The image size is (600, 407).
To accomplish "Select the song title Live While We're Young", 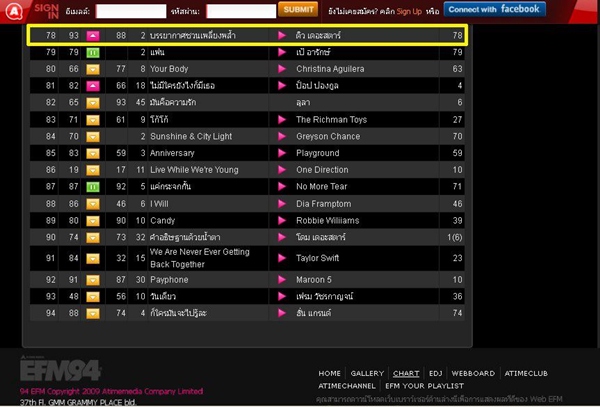I will [x=194, y=170].
